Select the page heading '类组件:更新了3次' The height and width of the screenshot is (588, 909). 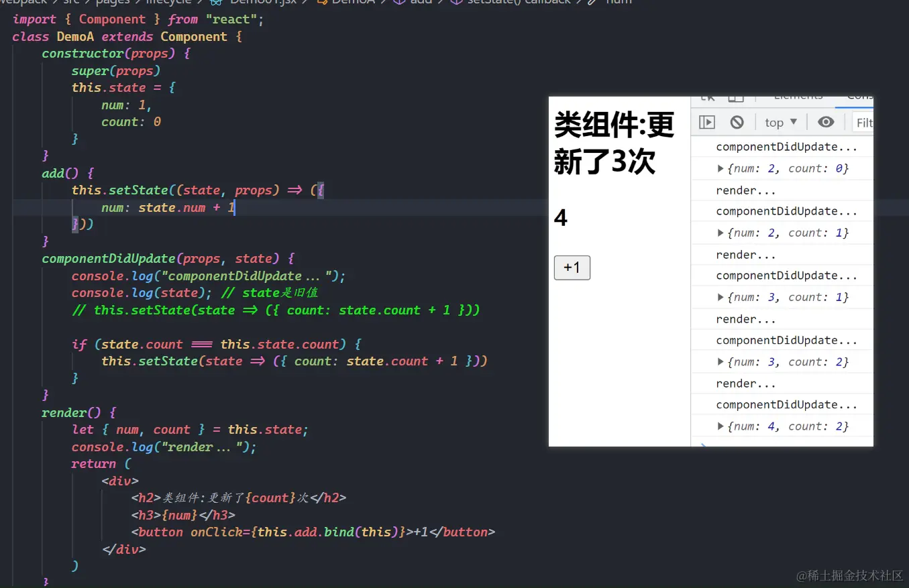pos(614,143)
